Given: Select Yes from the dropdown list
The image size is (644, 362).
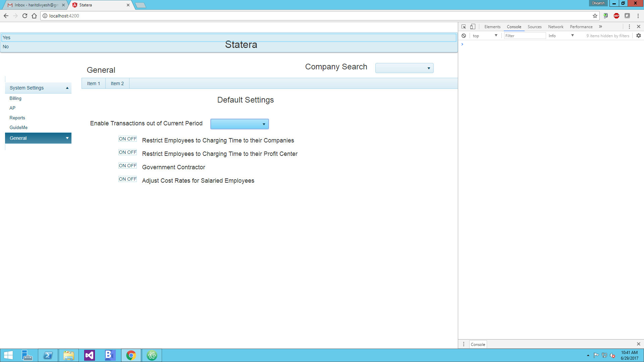Looking at the screenshot, I should click(7, 38).
